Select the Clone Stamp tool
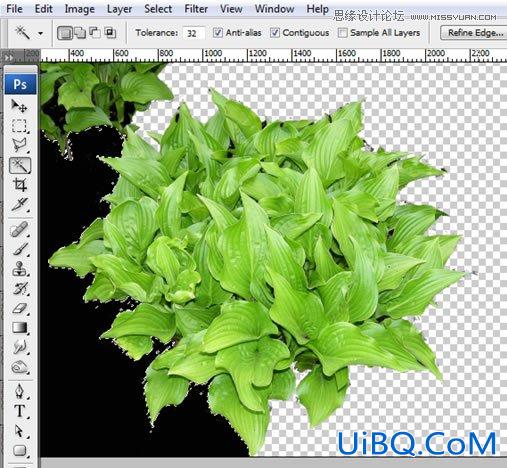The width and height of the screenshot is (507, 468). click(19, 269)
